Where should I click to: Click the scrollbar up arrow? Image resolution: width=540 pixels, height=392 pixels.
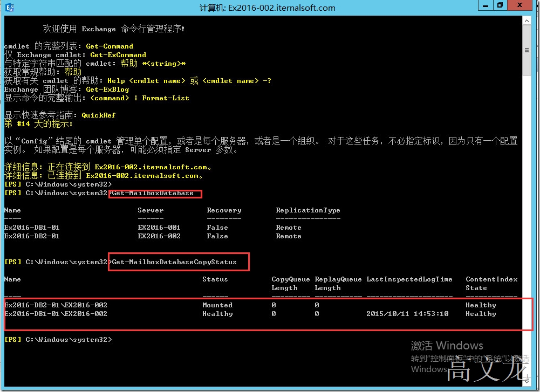tap(527, 21)
